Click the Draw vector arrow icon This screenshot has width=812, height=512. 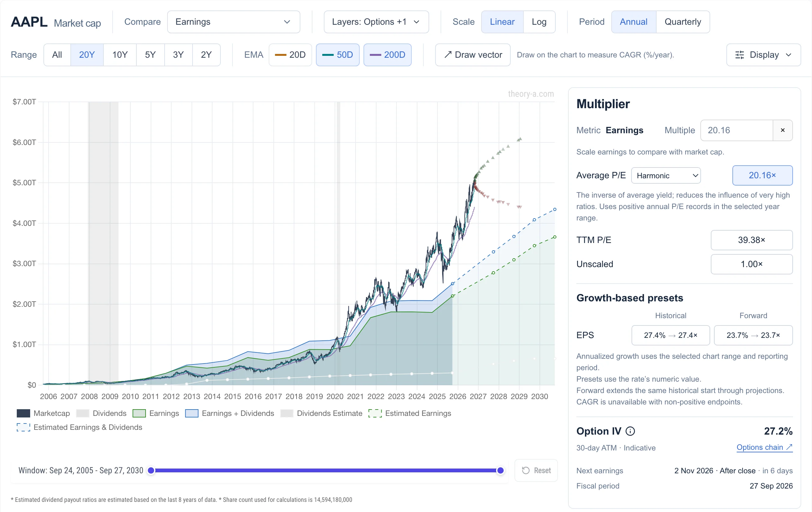(x=448, y=55)
